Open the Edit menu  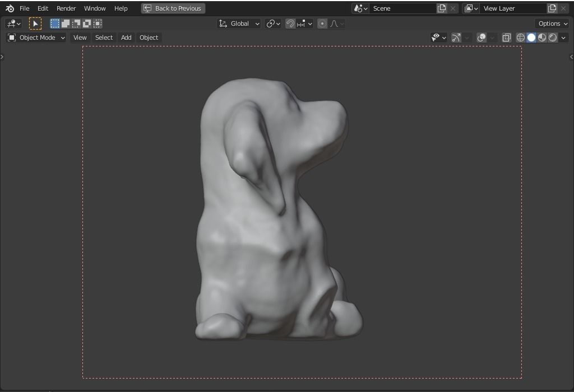tap(43, 8)
